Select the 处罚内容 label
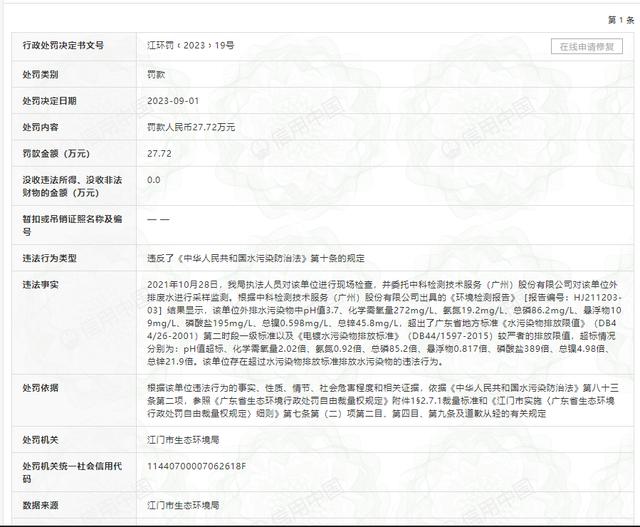 [40, 127]
